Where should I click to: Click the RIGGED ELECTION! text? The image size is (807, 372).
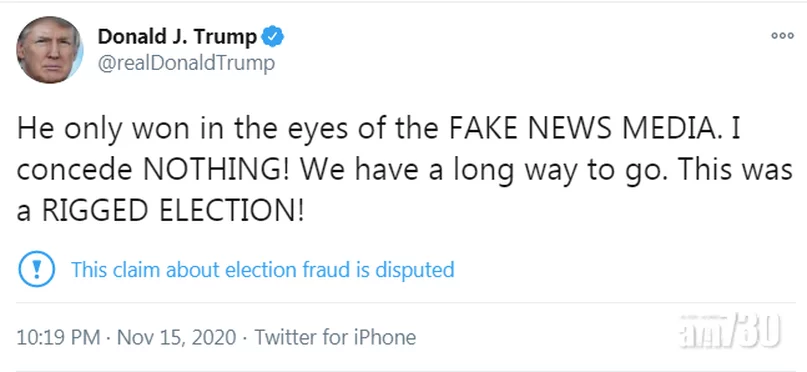[x=172, y=210]
